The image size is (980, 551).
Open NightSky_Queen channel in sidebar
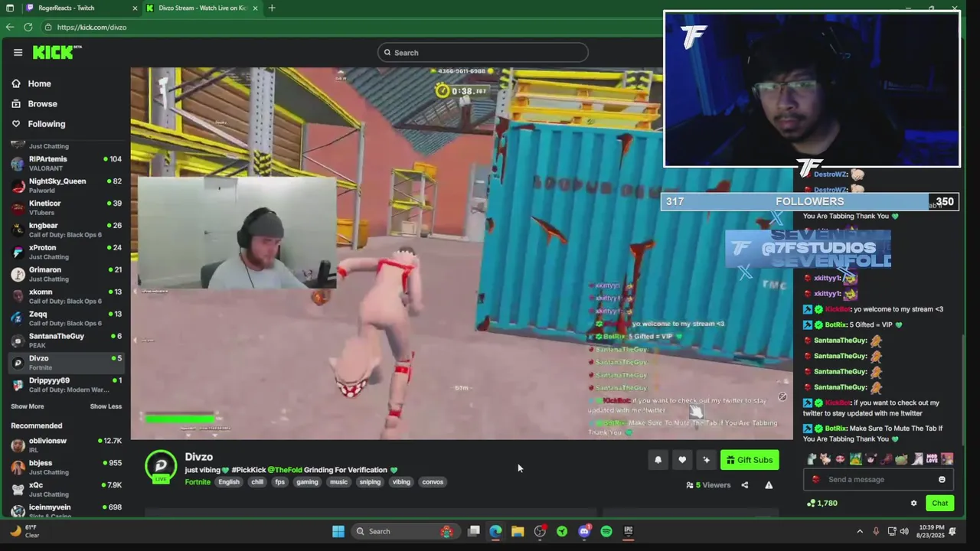66,185
